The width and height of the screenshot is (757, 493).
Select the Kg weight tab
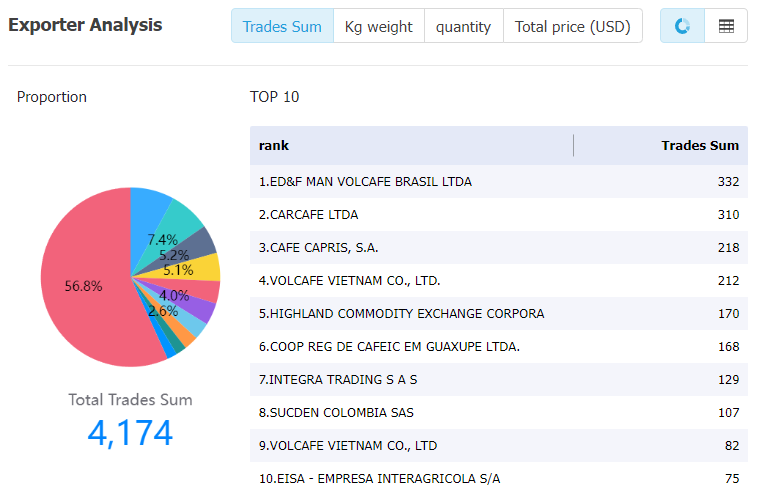[x=379, y=26]
